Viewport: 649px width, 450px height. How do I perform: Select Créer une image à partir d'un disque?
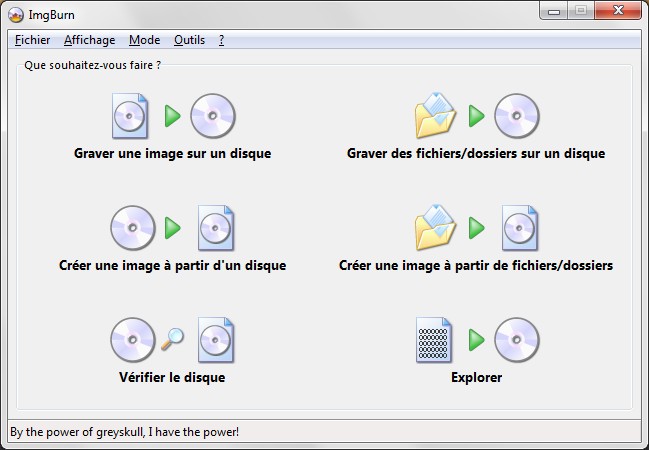pos(173,265)
